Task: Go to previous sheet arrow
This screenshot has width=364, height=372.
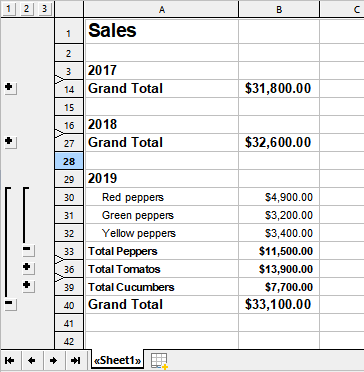Action: pyautogui.click(x=32, y=360)
